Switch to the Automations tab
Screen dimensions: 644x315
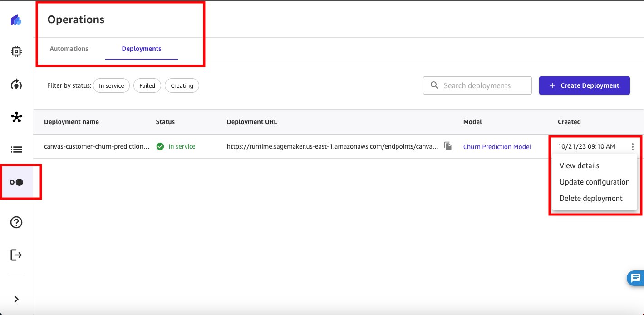click(x=69, y=49)
